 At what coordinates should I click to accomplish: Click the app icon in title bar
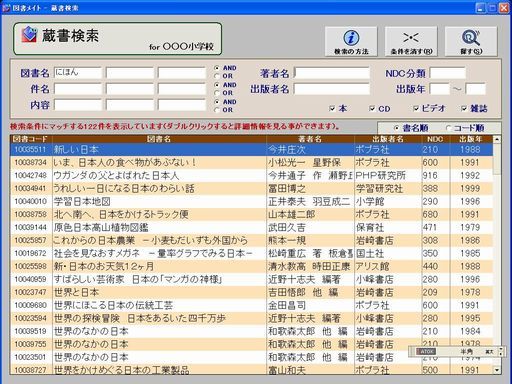[x=6, y=8]
